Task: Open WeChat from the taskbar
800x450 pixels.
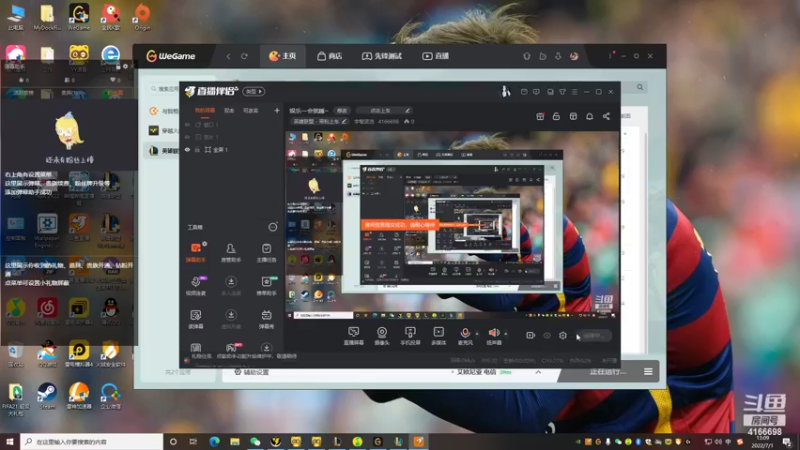Action: [255, 441]
